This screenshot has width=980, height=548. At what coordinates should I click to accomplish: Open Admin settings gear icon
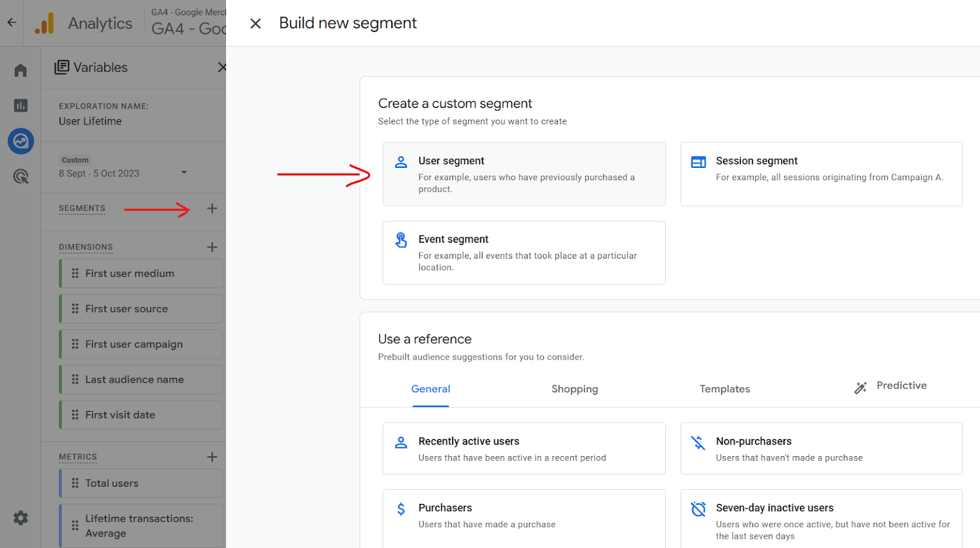21,518
